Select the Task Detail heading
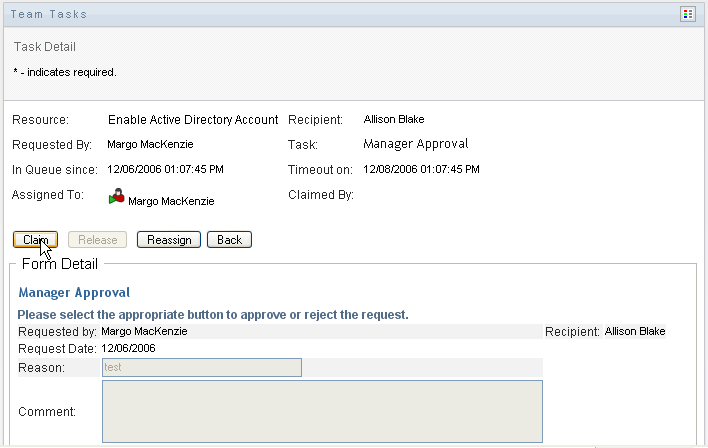 point(45,47)
